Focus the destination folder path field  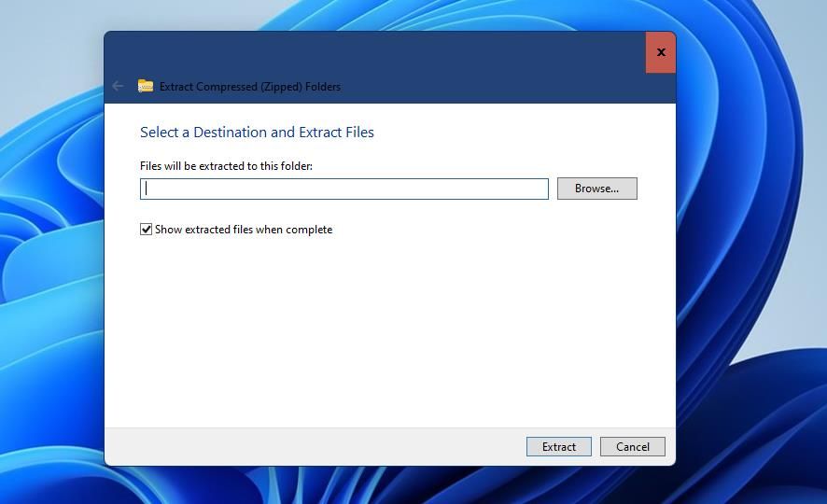(343, 189)
